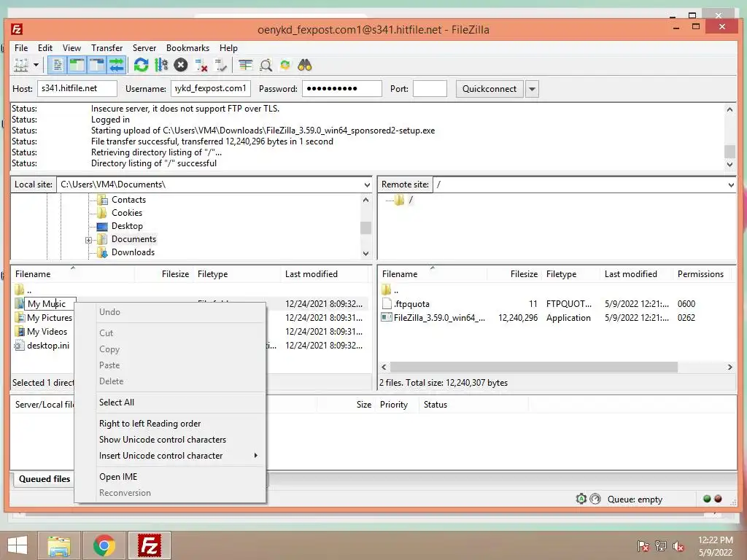The height and width of the screenshot is (560, 747).
Task: Select Downloads folder in local tree
Action: [133, 252]
